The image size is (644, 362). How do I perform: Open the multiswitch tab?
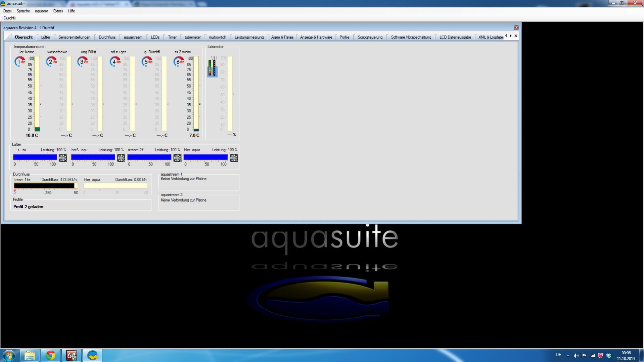(218, 37)
